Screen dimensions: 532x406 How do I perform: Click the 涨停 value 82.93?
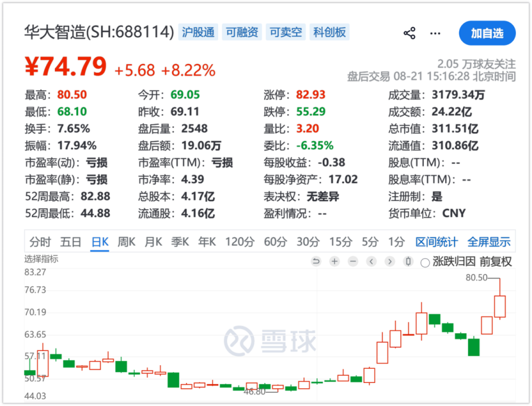tap(310, 95)
